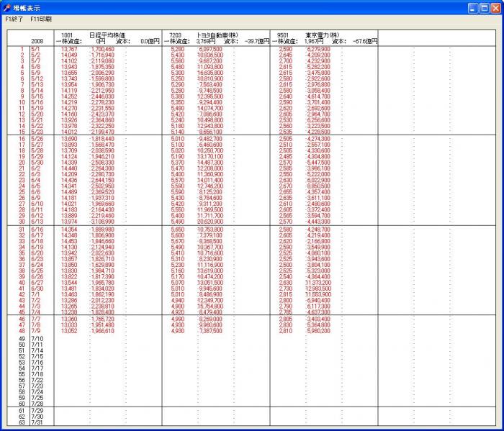Open the F11印刷 print menu
This screenshot has width=504, height=431.
41,19
